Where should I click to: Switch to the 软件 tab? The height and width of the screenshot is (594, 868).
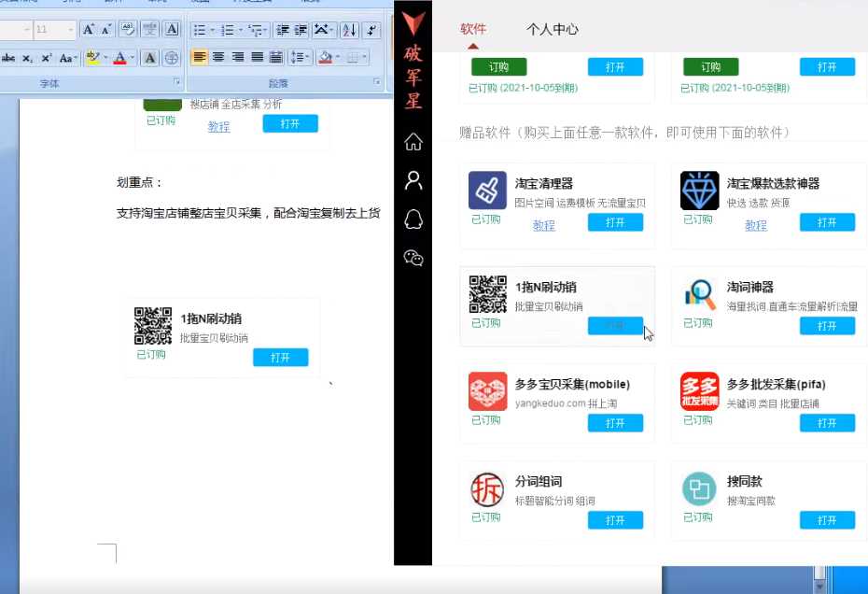473,29
